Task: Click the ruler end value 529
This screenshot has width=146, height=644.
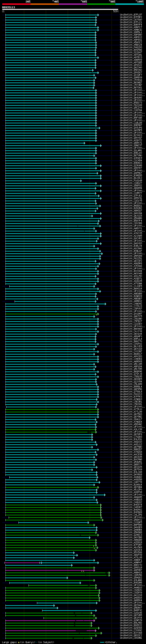Action: click(115, 11)
